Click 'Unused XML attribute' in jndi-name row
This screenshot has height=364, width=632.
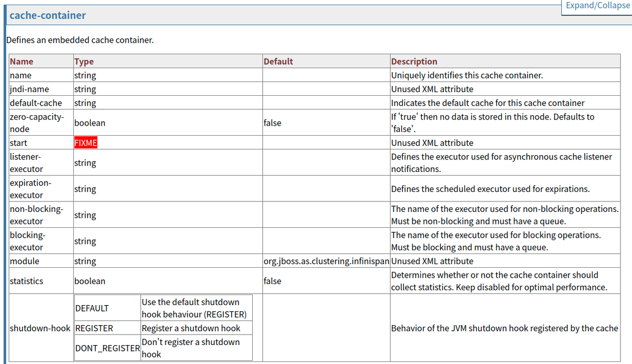tap(432, 89)
